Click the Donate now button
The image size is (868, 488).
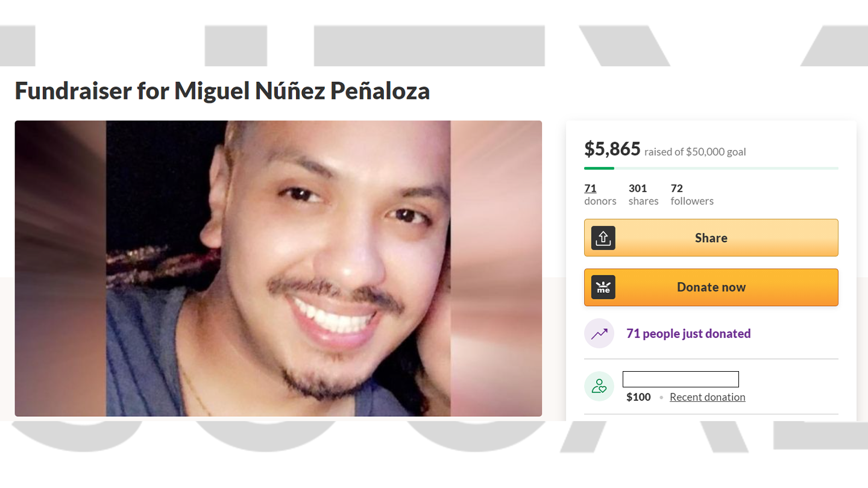[x=711, y=287]
